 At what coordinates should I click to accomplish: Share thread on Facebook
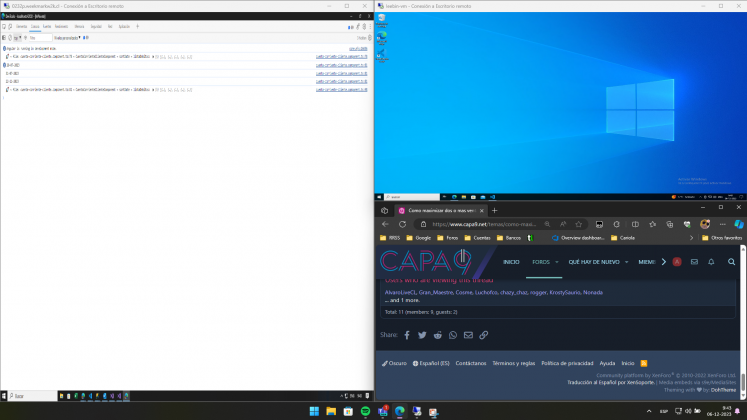click(407, 335)
